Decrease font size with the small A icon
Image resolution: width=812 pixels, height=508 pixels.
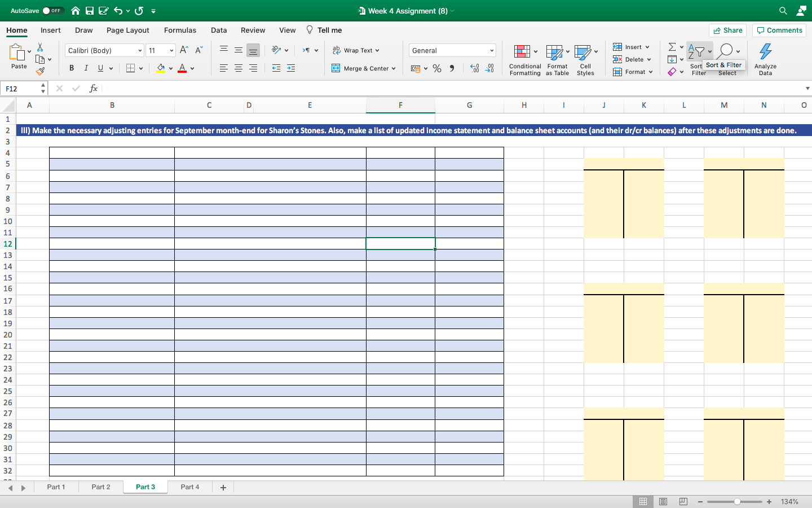(198, 50)
